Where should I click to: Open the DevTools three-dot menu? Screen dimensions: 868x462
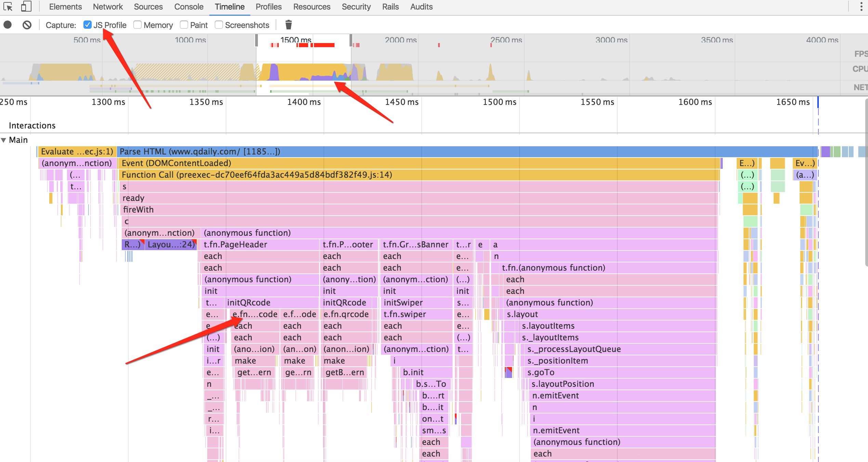[x=861, y=7]
